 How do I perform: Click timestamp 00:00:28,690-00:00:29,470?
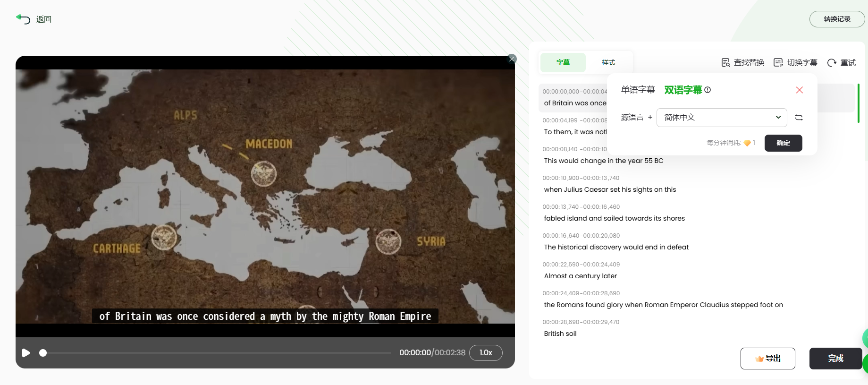pyautogui.click(x=581, y=322)
